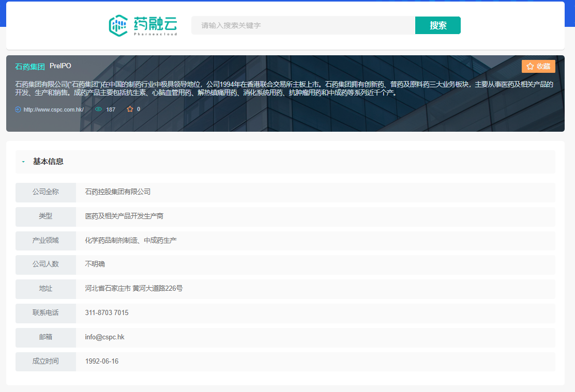Click the 石药控股集团有限公司 full name value
575x392 pixels.
(117, 192)
